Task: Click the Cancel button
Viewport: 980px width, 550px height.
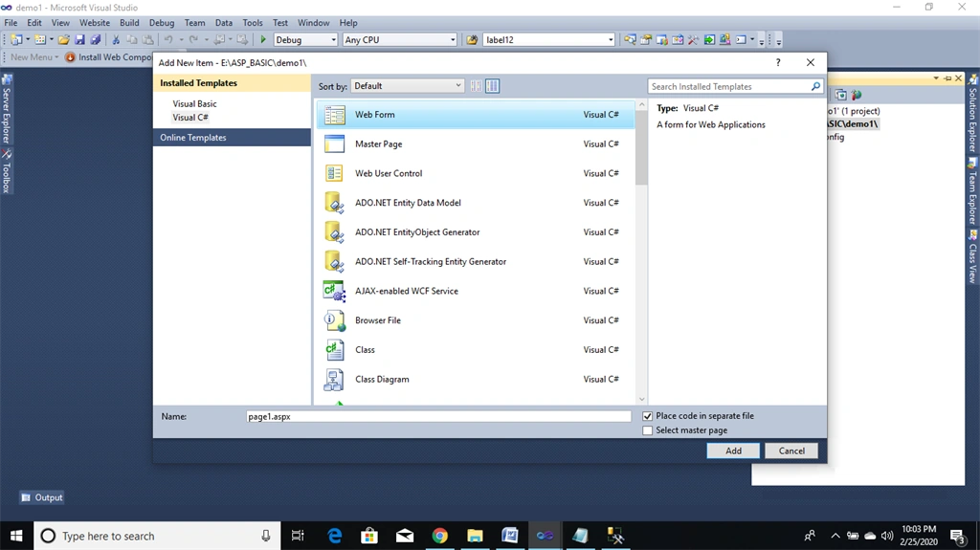Action: [791, 451]
